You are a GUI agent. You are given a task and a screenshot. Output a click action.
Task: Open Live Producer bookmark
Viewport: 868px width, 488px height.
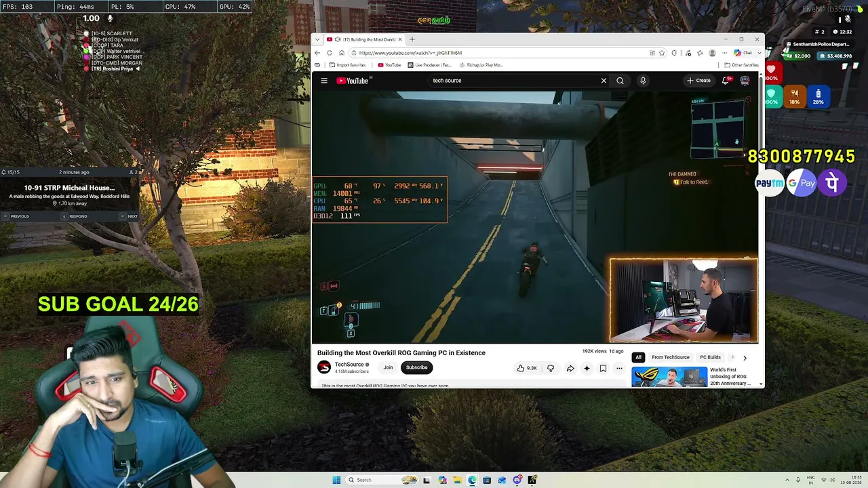point(429,65)
